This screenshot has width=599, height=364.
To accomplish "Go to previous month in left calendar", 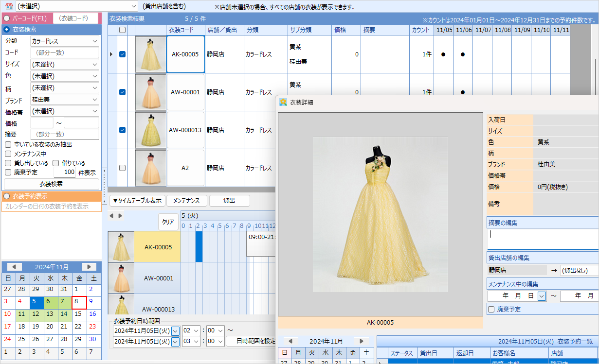I will pyautogui.click(x=14, y=267).
